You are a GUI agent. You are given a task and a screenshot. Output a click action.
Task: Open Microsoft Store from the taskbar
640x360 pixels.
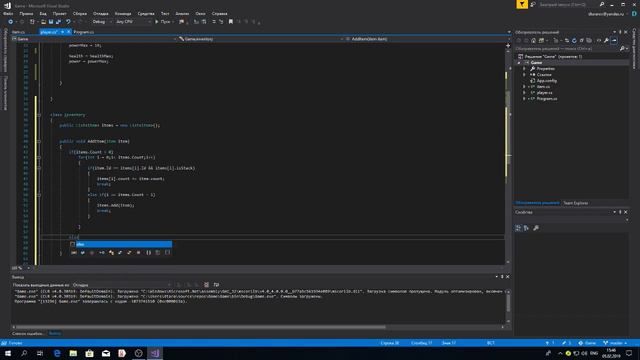coord(89,353)
